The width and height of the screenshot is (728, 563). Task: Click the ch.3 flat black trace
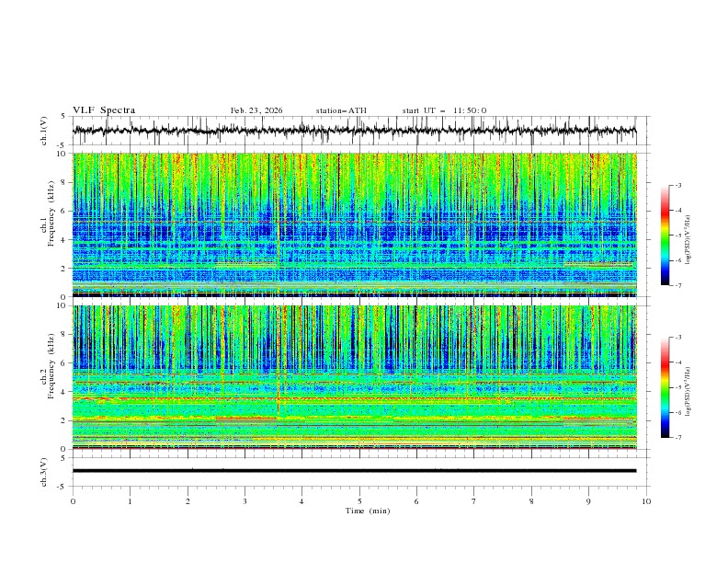354,471
